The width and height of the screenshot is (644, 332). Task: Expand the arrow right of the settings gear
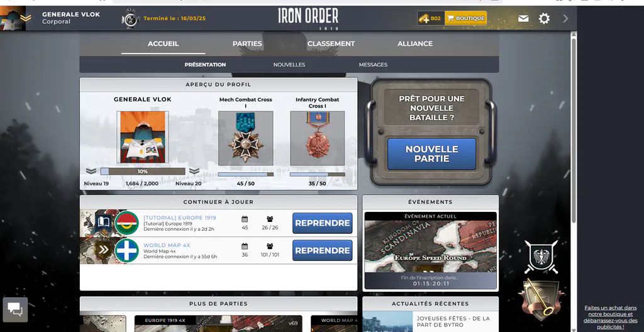(x=565, y=18)
